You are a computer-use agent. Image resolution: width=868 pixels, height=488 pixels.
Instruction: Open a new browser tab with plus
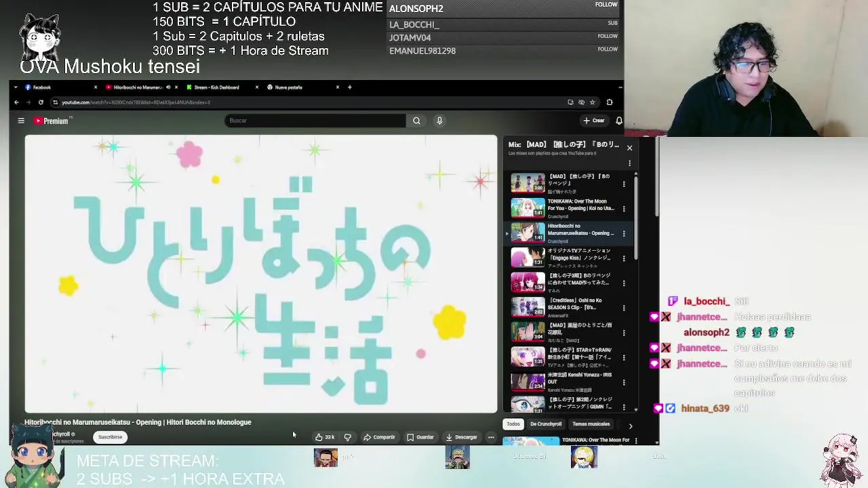tap(349, 87)
